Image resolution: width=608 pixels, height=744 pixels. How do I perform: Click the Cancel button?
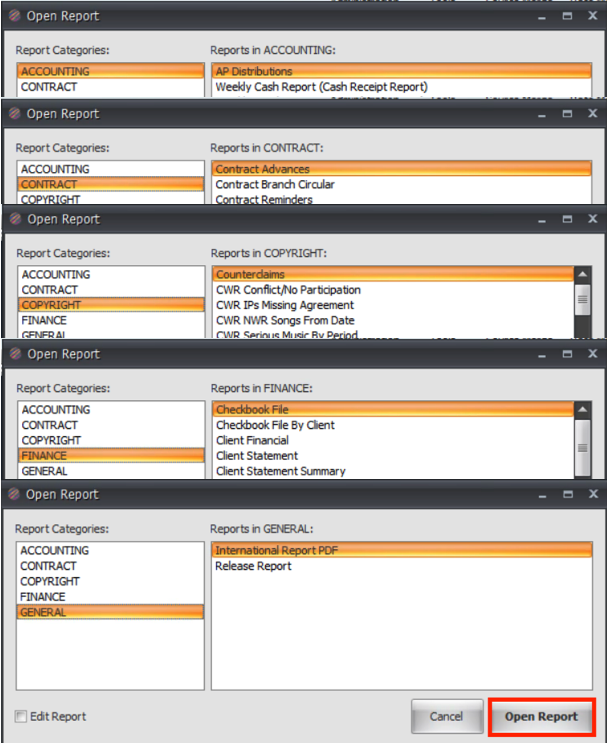click(x=446, y=717)
